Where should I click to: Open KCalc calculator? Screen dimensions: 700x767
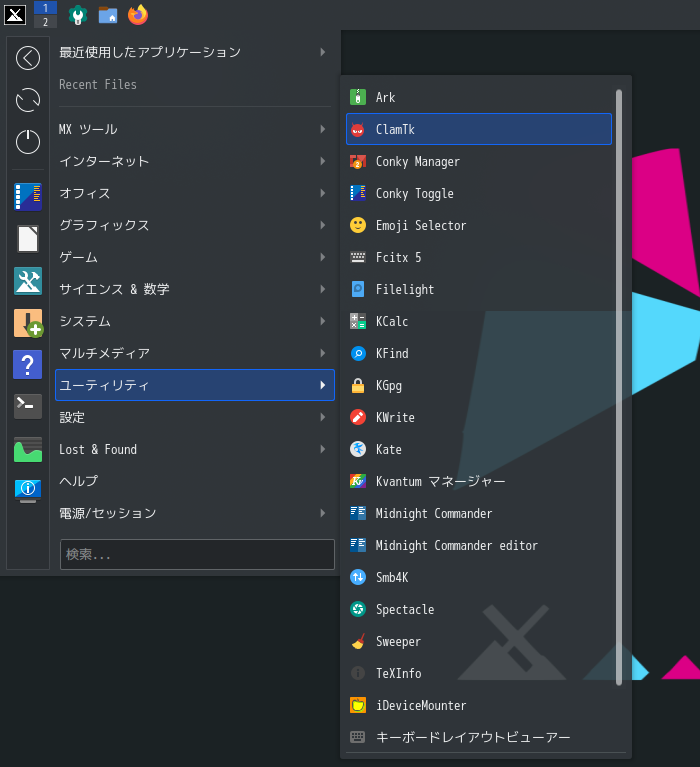pos(479,321)
